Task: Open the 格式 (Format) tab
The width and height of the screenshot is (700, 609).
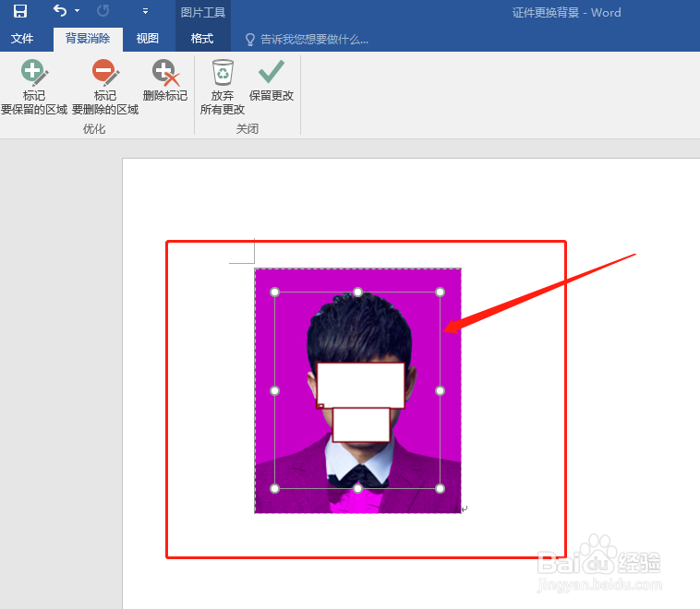Action: coord(202,39)
